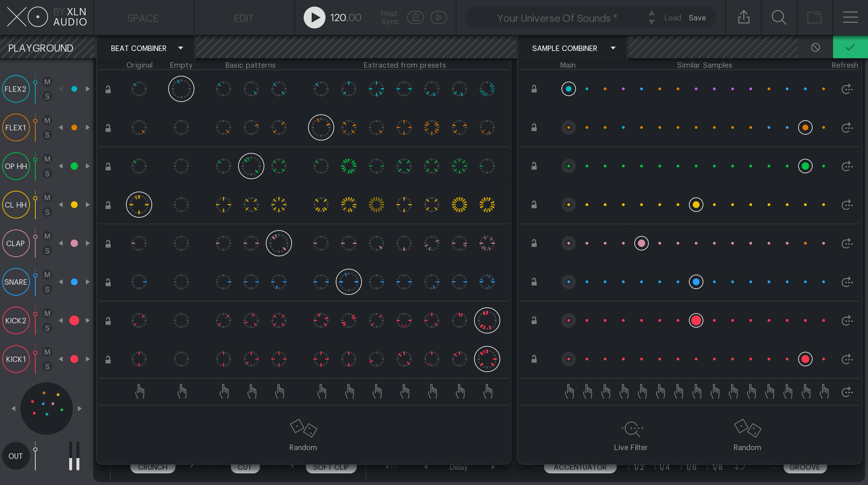
Task: Mute the KICK1 channel
Action: 47,352
